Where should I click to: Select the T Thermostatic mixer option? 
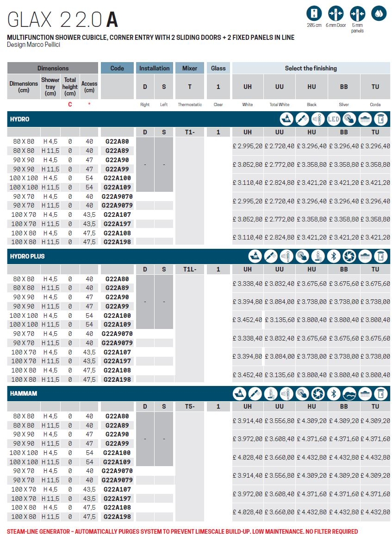pyautogui.click(x=189, y=87)
